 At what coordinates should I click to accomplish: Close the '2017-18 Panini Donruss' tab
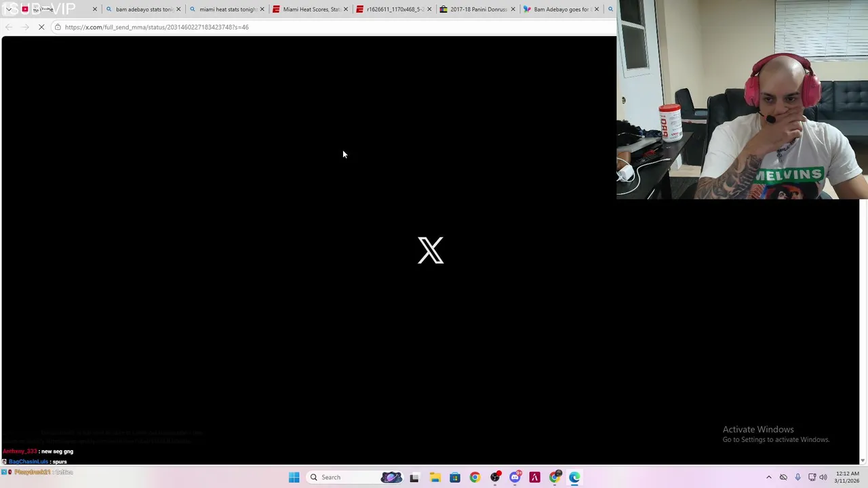tap(513, 9)
